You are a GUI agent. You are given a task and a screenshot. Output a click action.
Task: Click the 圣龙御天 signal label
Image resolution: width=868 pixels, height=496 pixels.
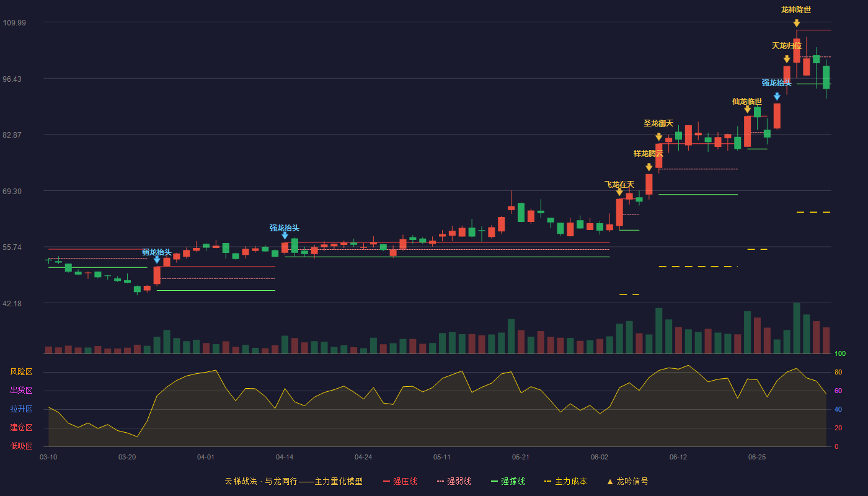658,123
